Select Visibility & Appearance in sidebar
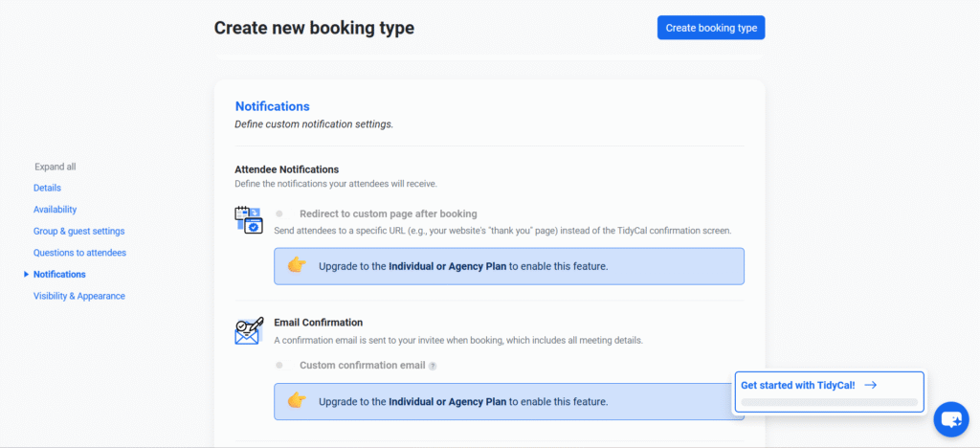The height and width of the screenshot is (448, 980). [x=78, y=296]
